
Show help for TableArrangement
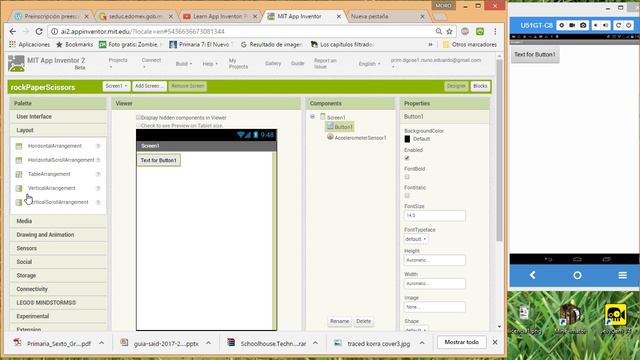coord(98,174)
